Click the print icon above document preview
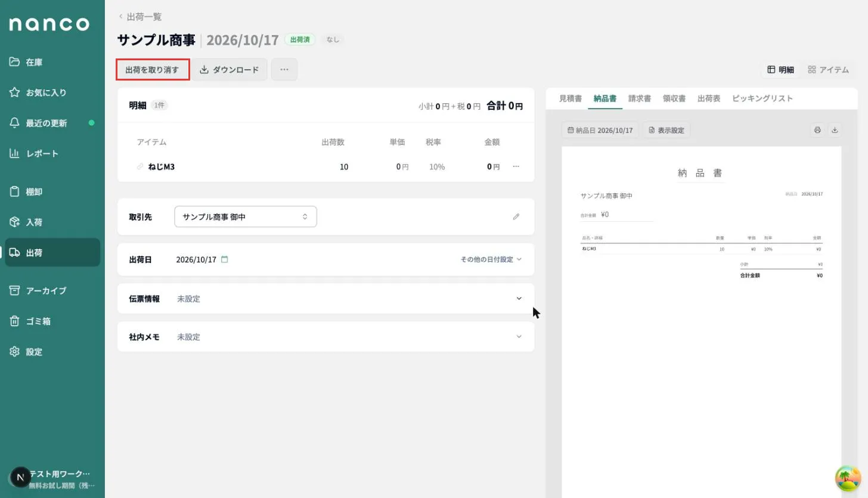The width and height of the screenshot is (868, 498). [817, 130]
